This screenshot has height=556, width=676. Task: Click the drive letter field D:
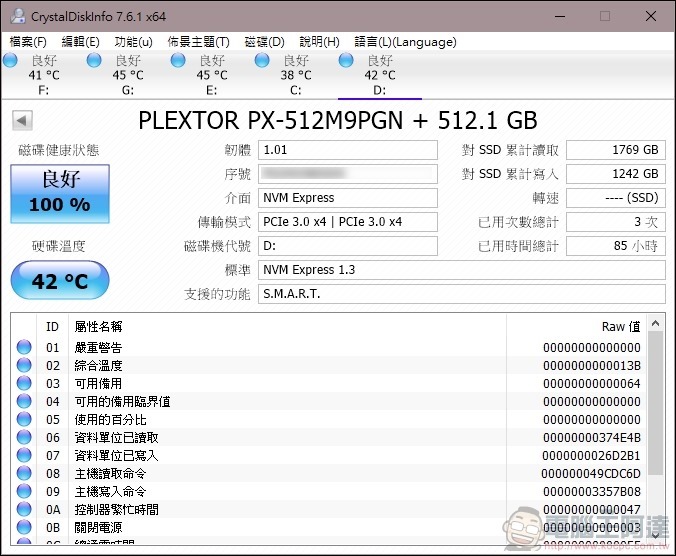[348, 246]
